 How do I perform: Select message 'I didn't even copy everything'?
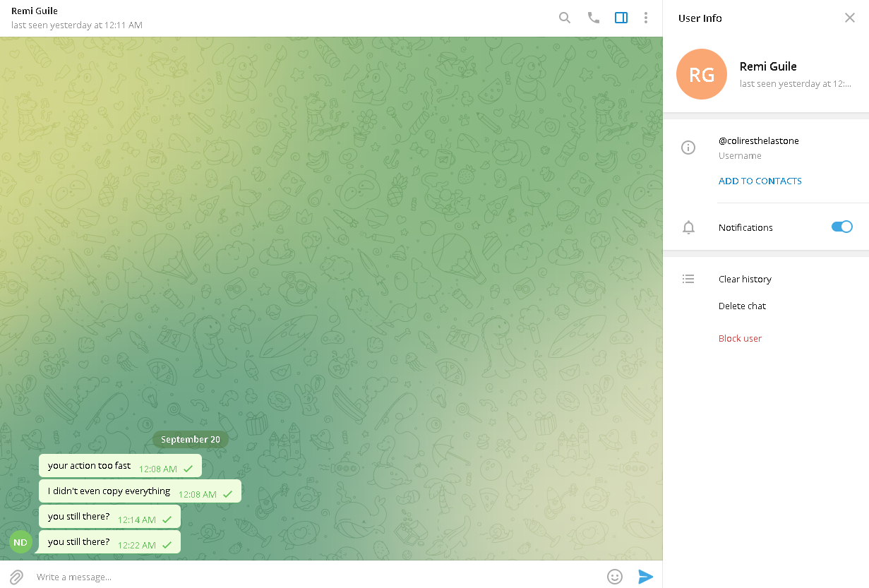point(140,491)
